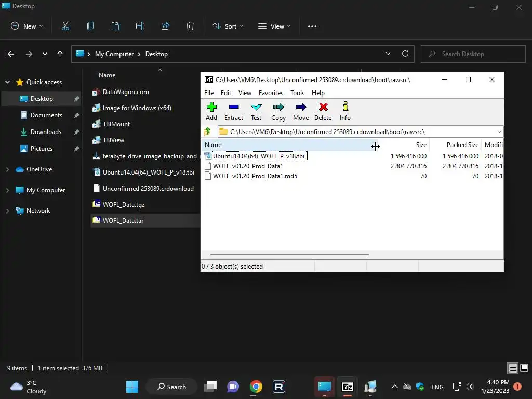Open the View dropdown in Explorer
This screenshot has width=532, height=399.
pyautogui.click(x=274, y=26)
